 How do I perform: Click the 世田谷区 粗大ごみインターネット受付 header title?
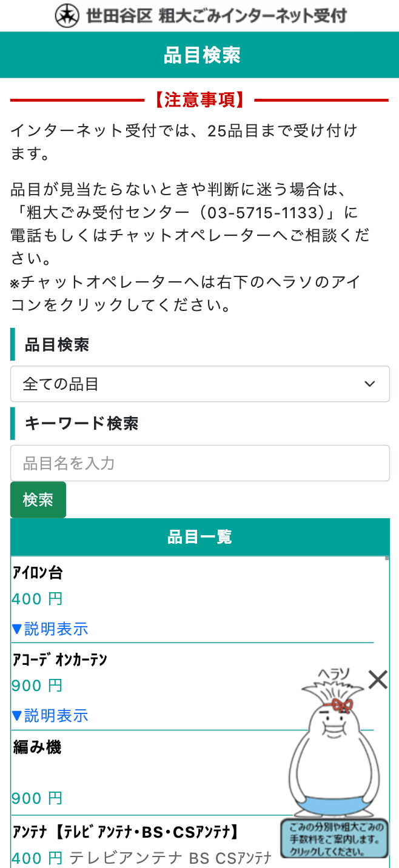coord(216,16)
